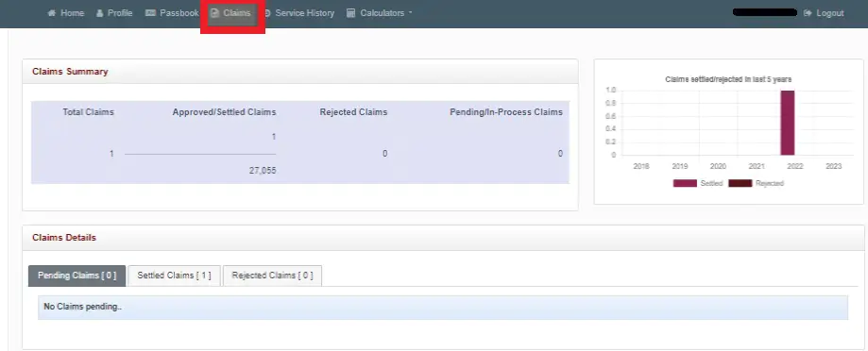Viewport: 868px width, 351px height.
Task: Open the Service History page
Action: click(x=298, y=13)
